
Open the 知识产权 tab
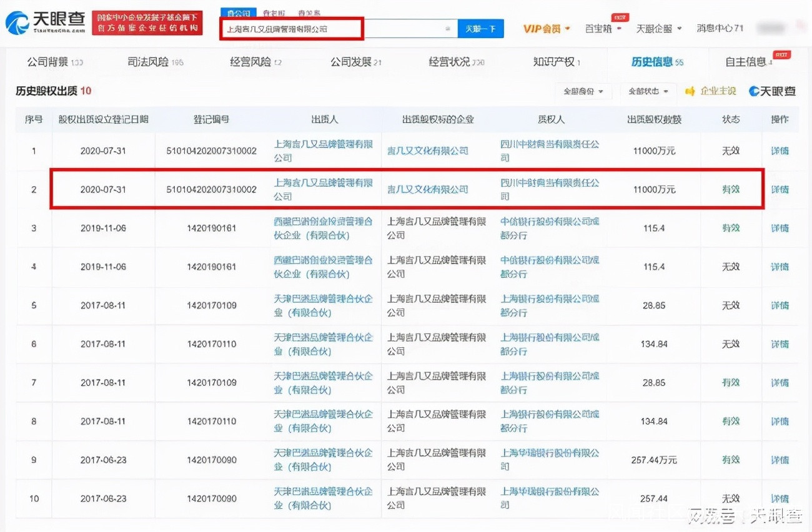556,62
